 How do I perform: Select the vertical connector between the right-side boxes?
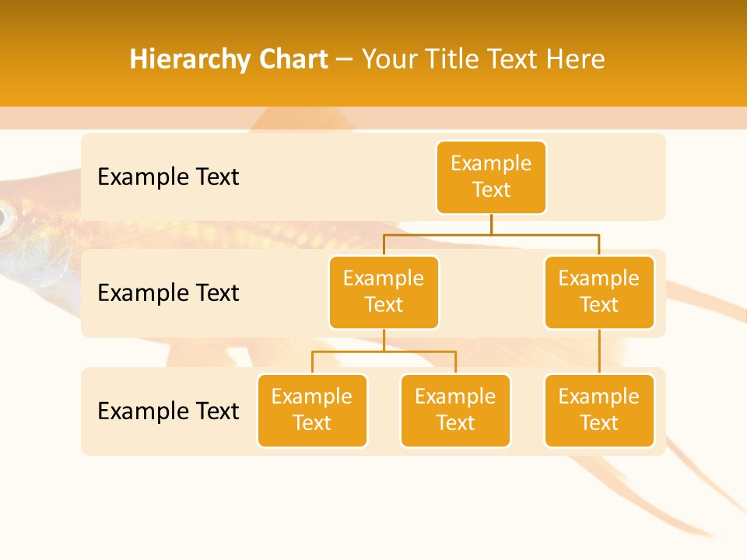(599, 352)
